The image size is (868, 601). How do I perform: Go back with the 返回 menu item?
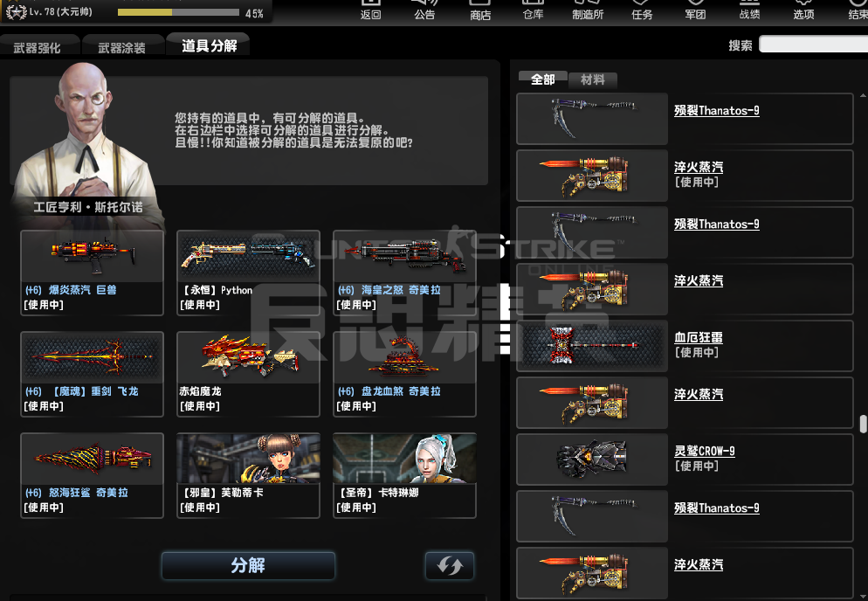371,10
